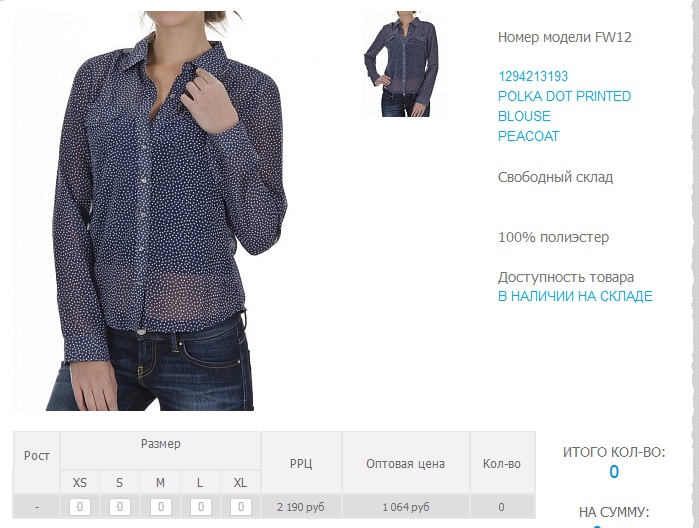The image size is (699, 528).
Task: Click the Кол-во column header
Action: pyautogui.click(x=502, y=463)
